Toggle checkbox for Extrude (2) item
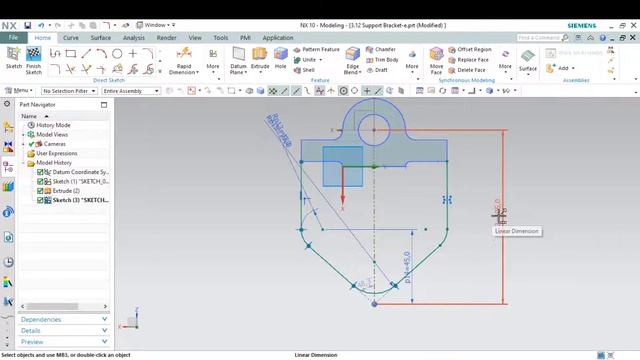 [x=40, y=191]
